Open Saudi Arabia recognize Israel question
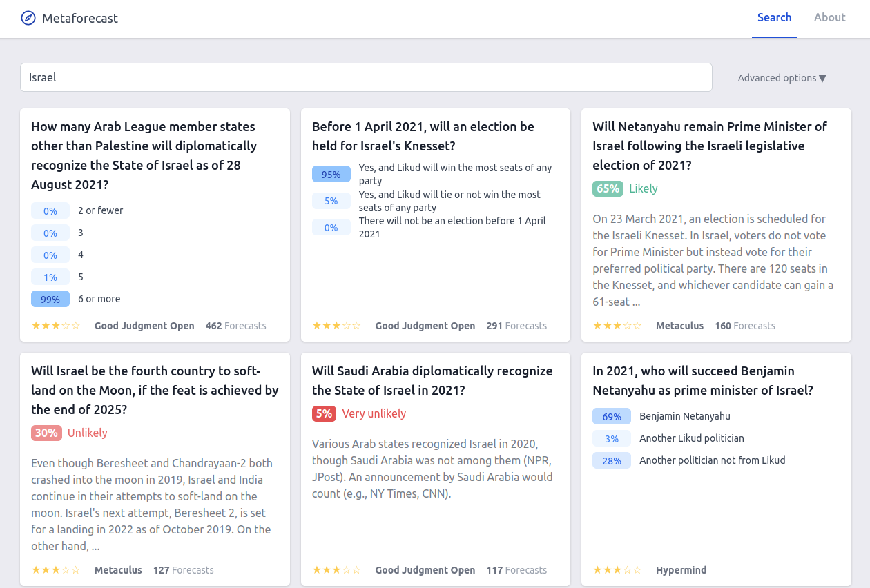The height and width of the screenshot is (588, 870). [x=432, y=381]
